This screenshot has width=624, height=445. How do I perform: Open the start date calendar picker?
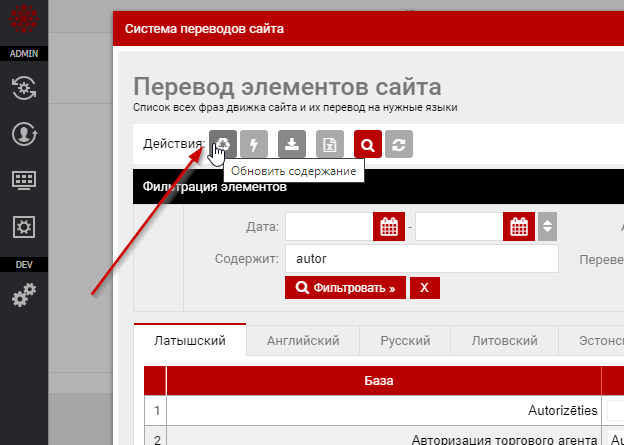[x=389, y=227]
